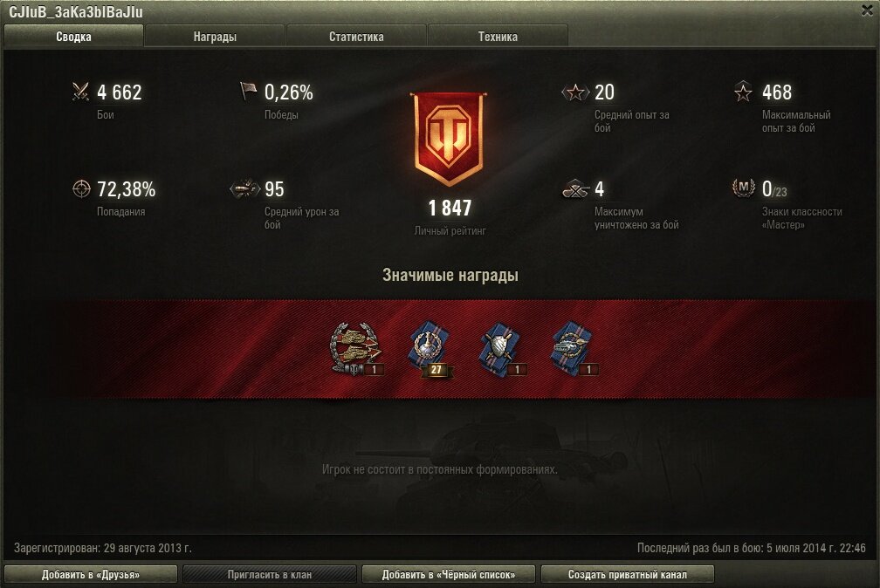
Task: Click the star average experience icon
Action: [575, 92]
